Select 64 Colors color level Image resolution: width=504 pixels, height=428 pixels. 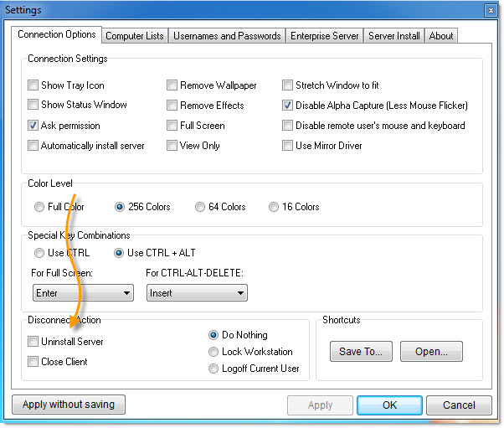pos(200,207)
